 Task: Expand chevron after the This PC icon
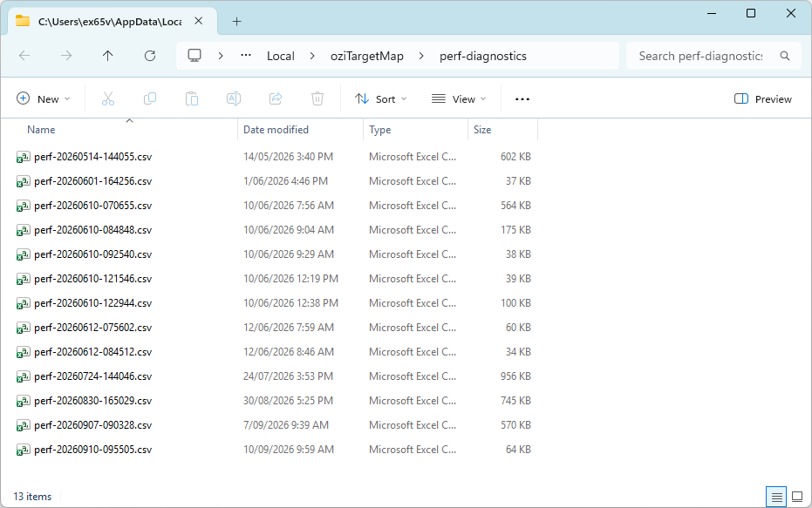point(221,56)
